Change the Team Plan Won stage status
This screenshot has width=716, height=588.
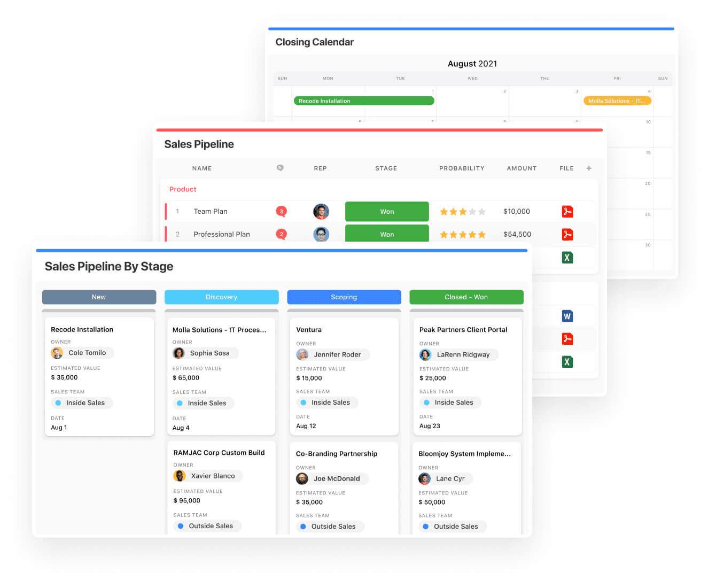pyautogui.click(x=387, y=212)
